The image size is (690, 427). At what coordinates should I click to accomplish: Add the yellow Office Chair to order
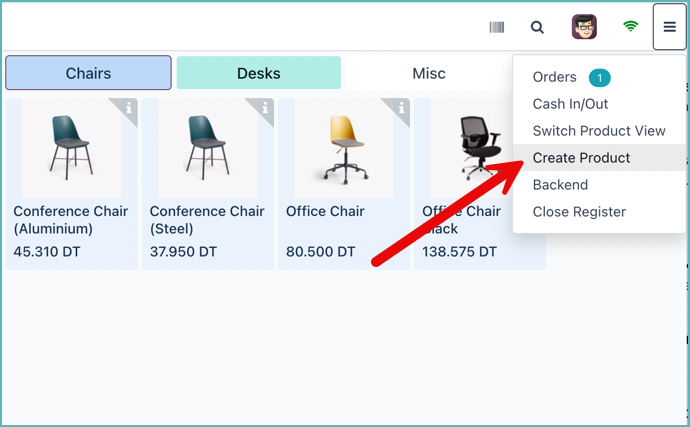[343, 147]
